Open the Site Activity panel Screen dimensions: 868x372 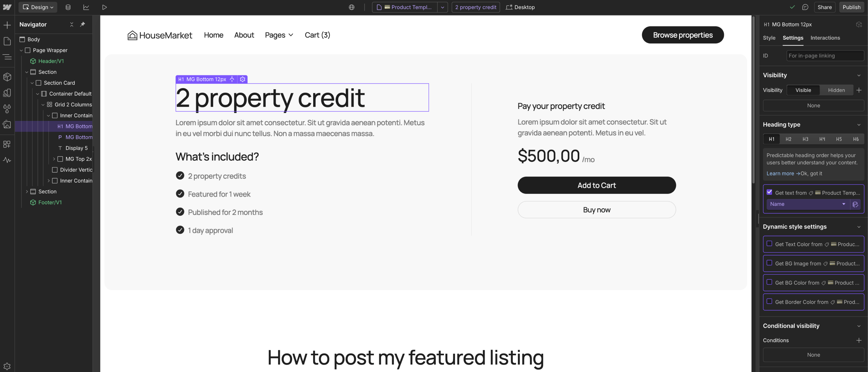coord(7,160)
